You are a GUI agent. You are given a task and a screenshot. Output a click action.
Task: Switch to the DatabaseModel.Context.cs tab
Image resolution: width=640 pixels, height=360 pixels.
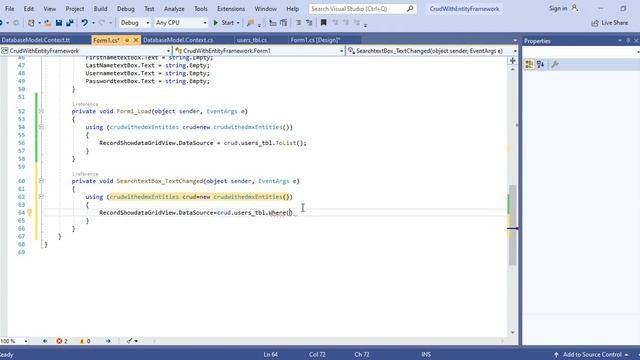178,40
